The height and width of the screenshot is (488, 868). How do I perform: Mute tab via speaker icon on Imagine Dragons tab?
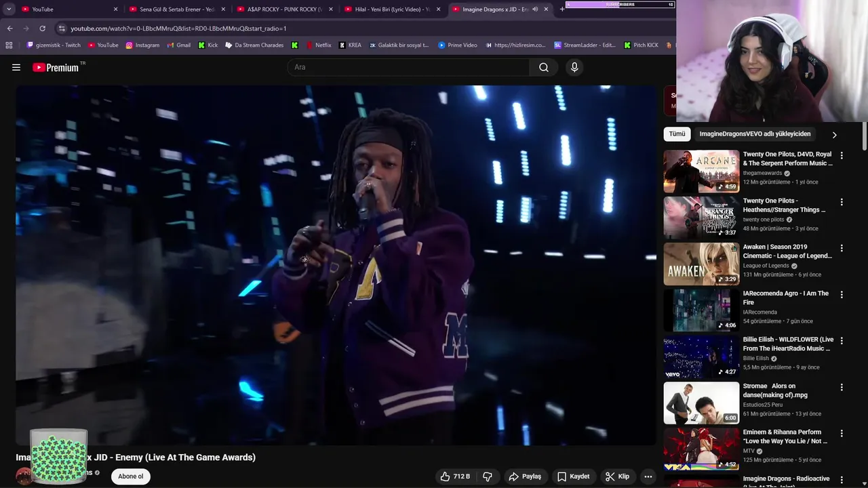coord(535,9)
